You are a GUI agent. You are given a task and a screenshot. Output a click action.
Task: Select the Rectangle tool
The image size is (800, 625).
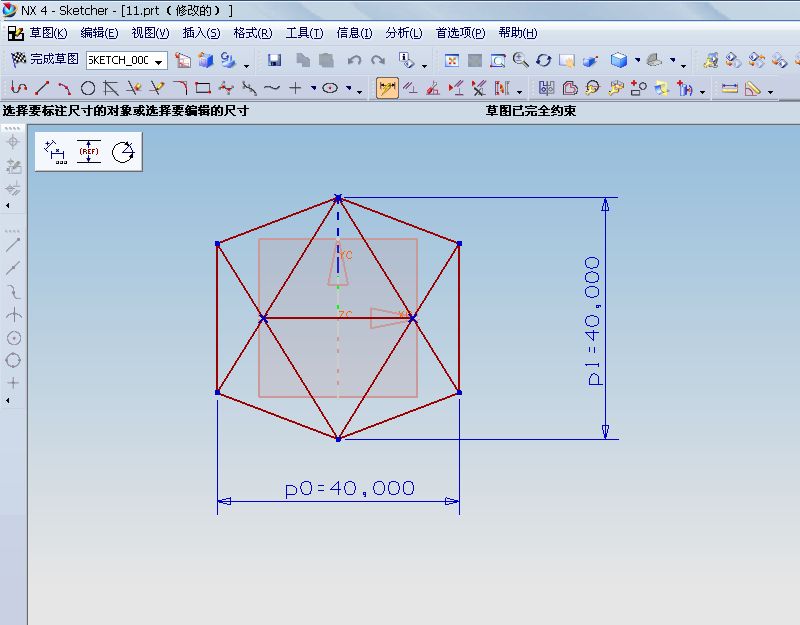tap(203, 88)
